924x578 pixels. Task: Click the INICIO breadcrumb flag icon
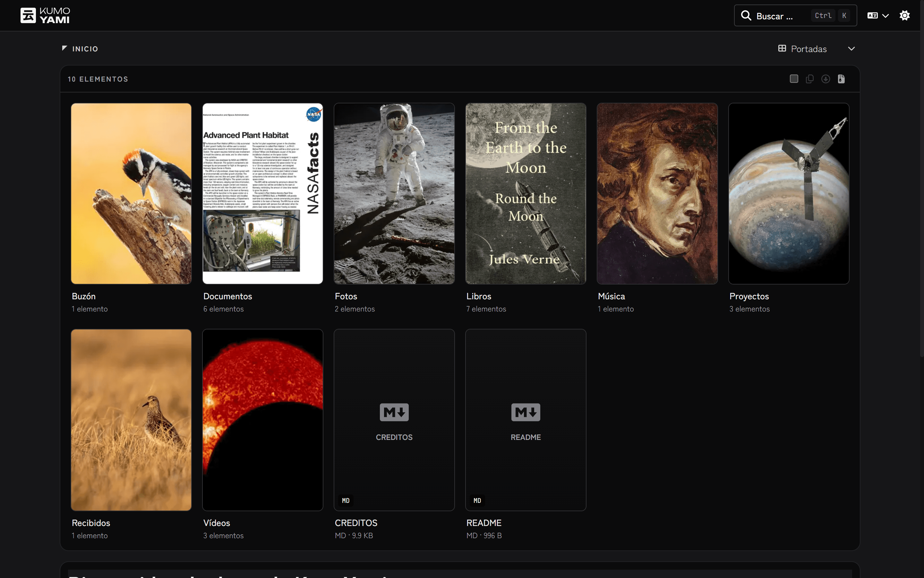tap(64, 48)
